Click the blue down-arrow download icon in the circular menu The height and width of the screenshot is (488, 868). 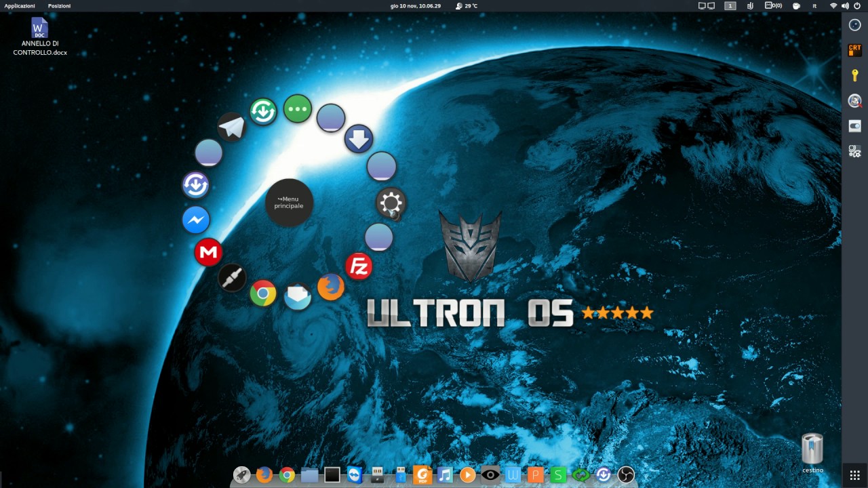point(359,139)
